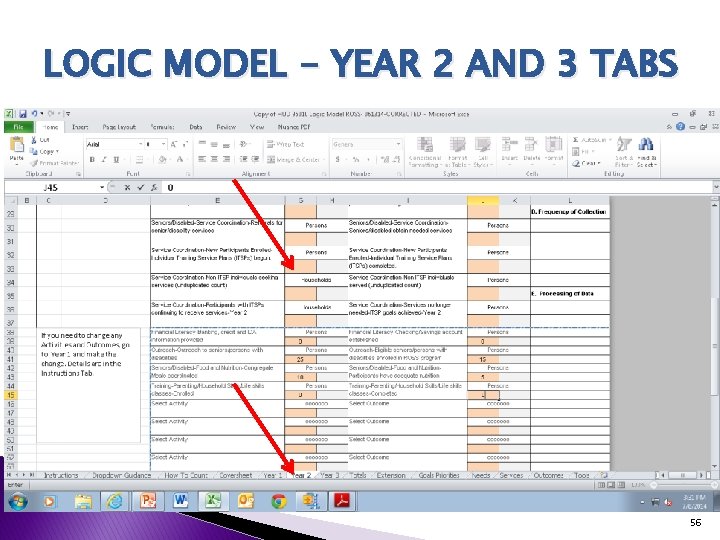Toggle bold formatting in the ribbon
The height and width of the screenshot is (540, 720).
[x=92, y=159]
